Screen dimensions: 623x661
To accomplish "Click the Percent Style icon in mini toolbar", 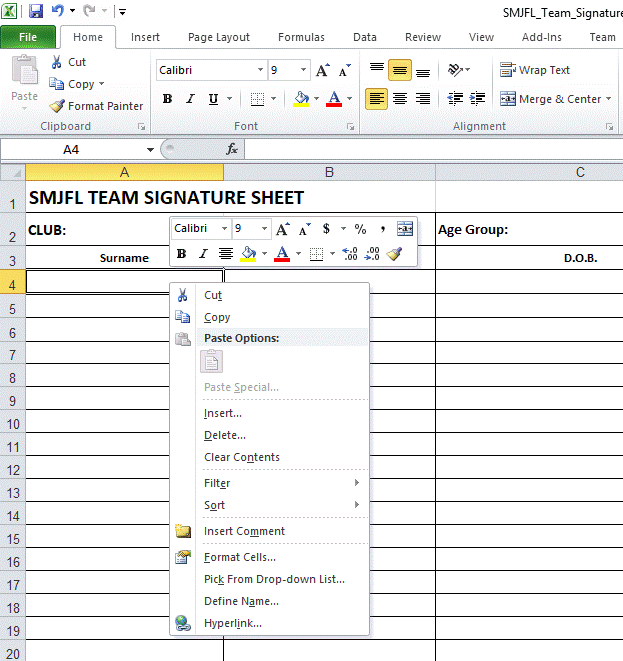I will click(360, 229).
